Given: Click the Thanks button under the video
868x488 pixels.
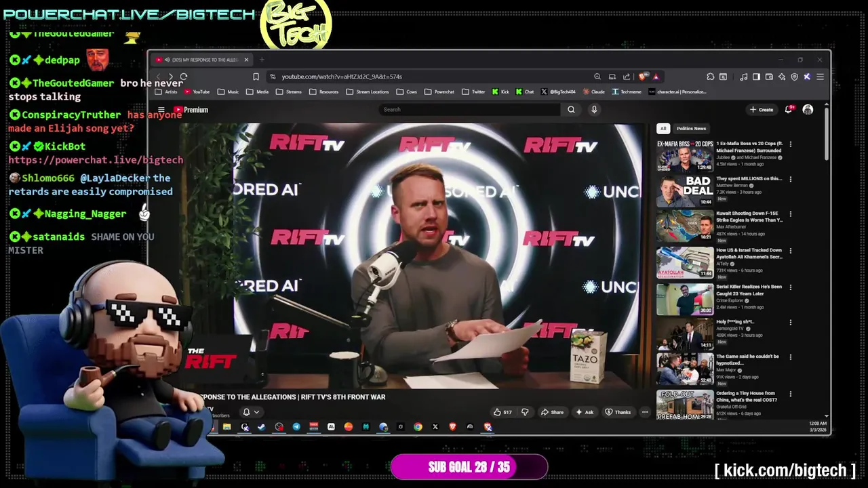Looking at the screenshot, I should [x=618, y=412].
